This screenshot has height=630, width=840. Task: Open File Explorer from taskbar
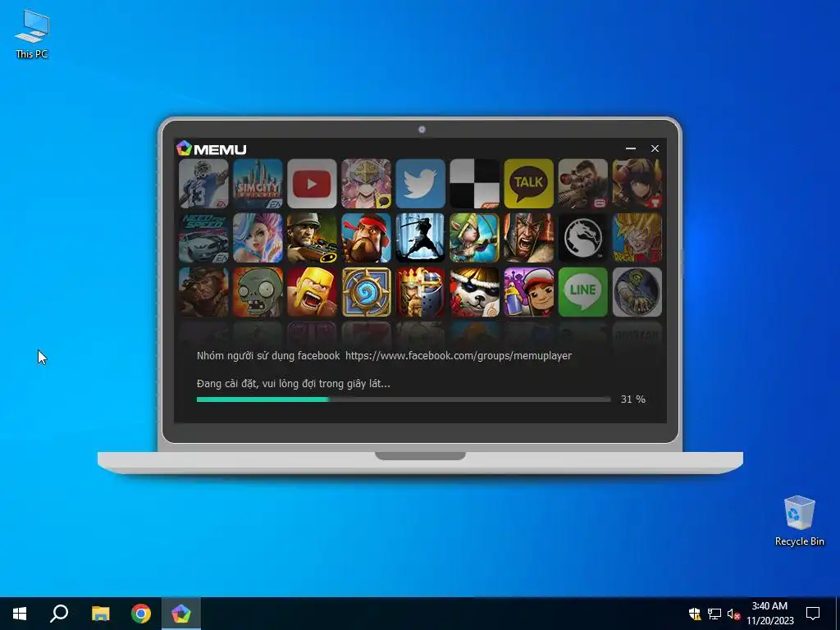point(100,614)
